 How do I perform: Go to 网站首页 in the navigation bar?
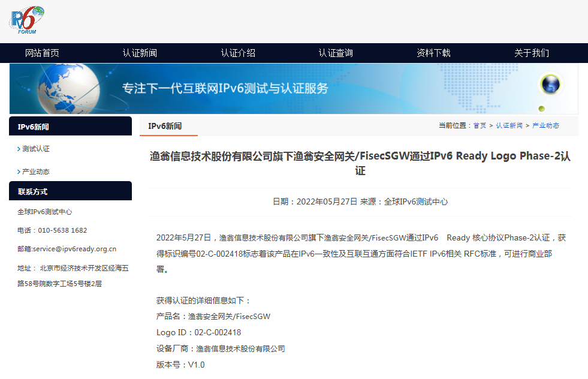pyautogui.click(x=42, y=53)
